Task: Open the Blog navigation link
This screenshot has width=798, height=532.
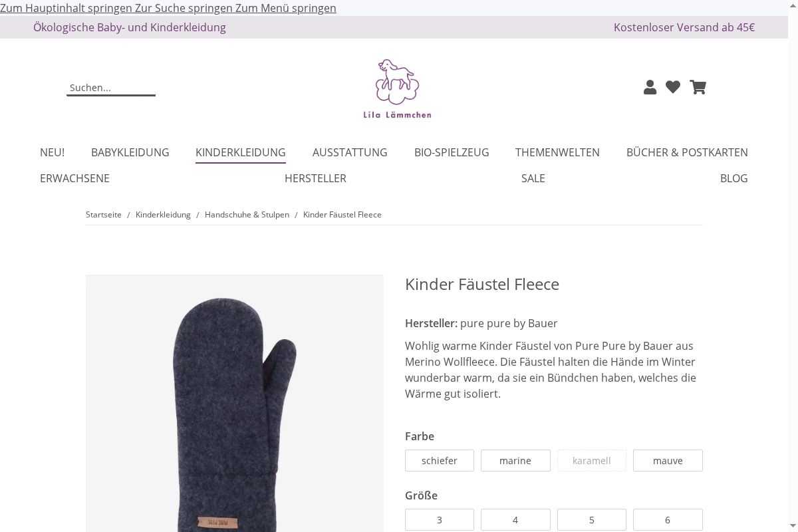Action: (x=734, y=178)
